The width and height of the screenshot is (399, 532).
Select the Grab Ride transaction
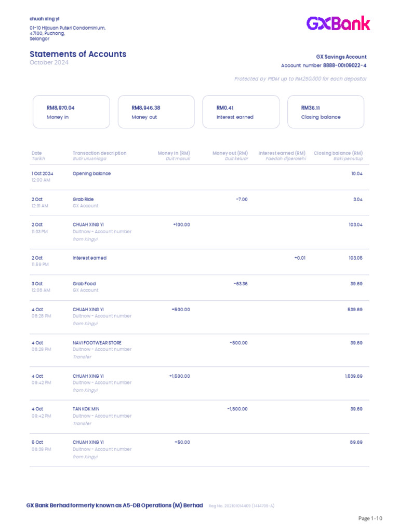coord(199,203)
